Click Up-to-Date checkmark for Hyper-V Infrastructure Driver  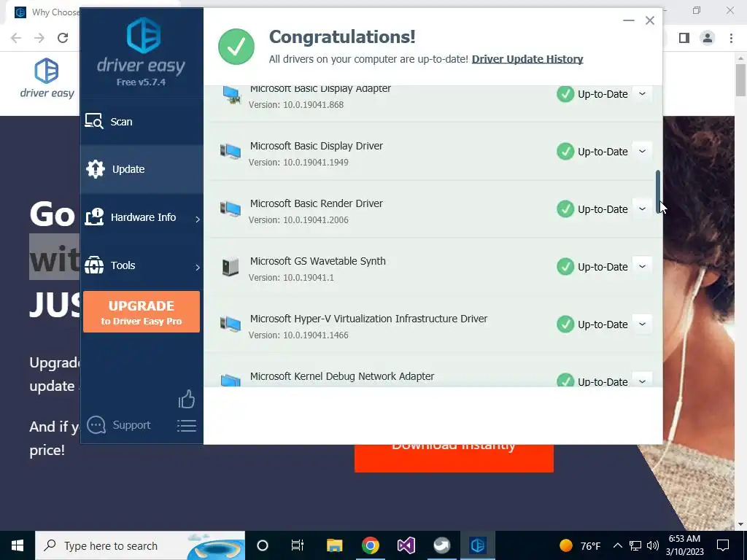click(x=565, y=324)
